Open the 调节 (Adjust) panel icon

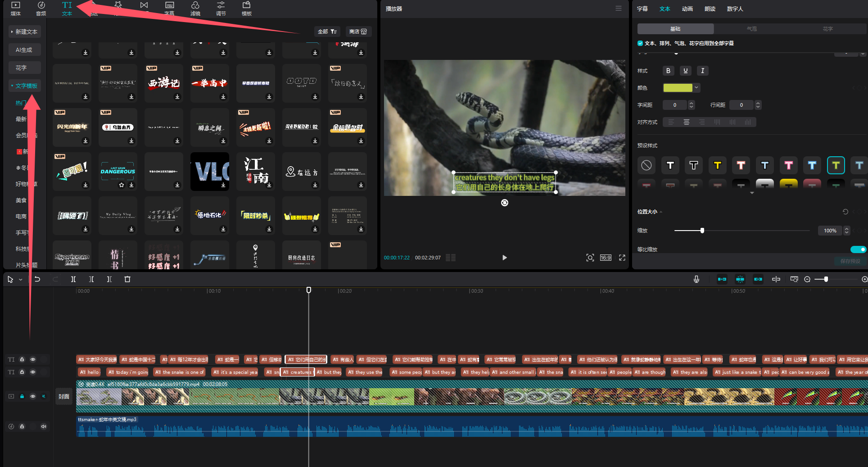click(x=221, y=8)
